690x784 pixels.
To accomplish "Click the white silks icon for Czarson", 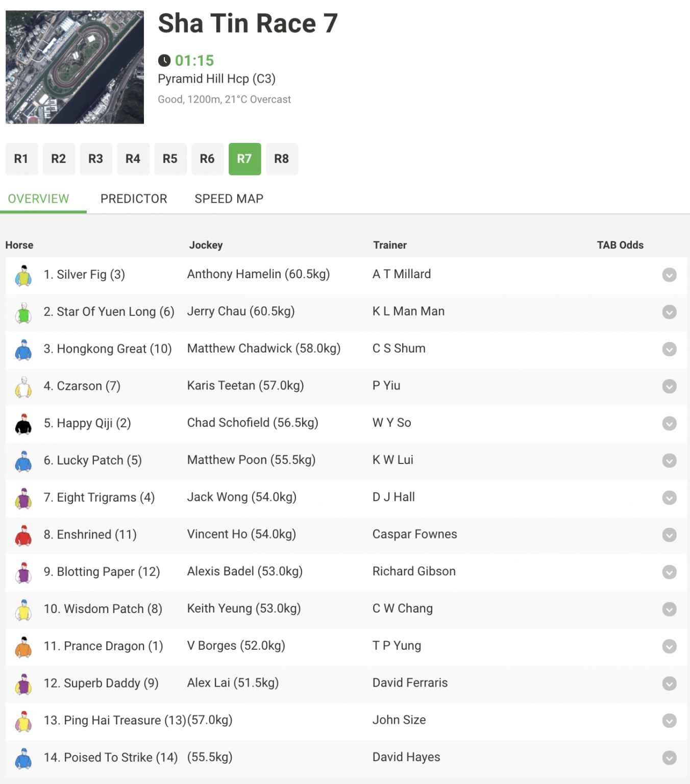I will [x=23, y=386].
